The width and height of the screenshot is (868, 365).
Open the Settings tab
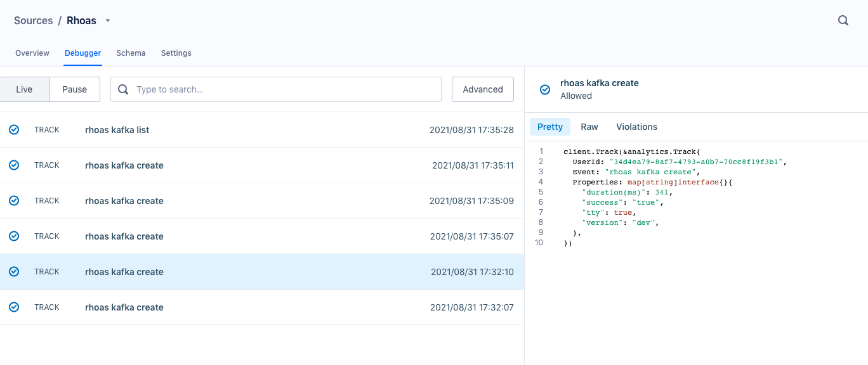pyautogui.click(x=176, y=53)
